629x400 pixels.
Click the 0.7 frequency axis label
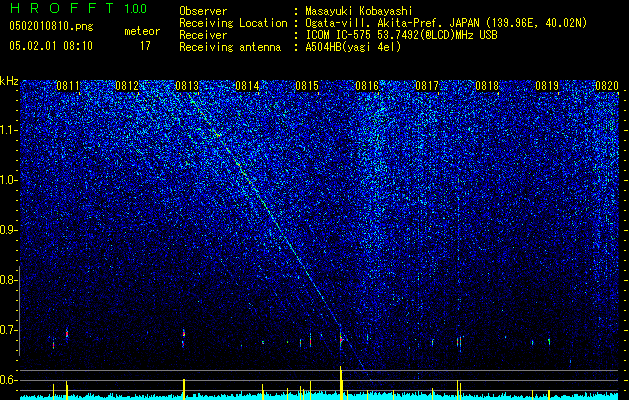point(8,330)
